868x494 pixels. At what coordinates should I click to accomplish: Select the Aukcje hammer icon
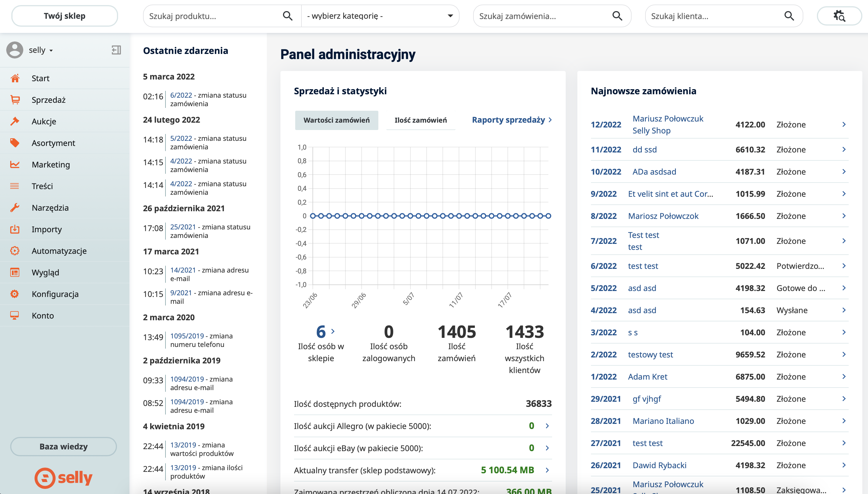[15, 121]
